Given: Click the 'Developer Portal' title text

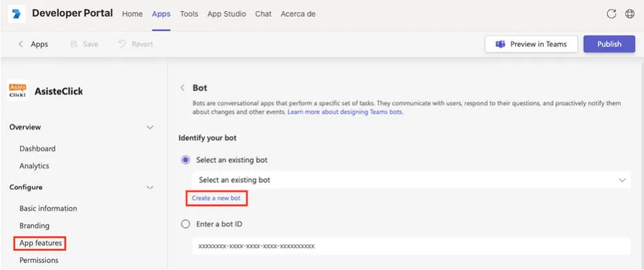Looking at the screenshot, I should tap(72, 13).
